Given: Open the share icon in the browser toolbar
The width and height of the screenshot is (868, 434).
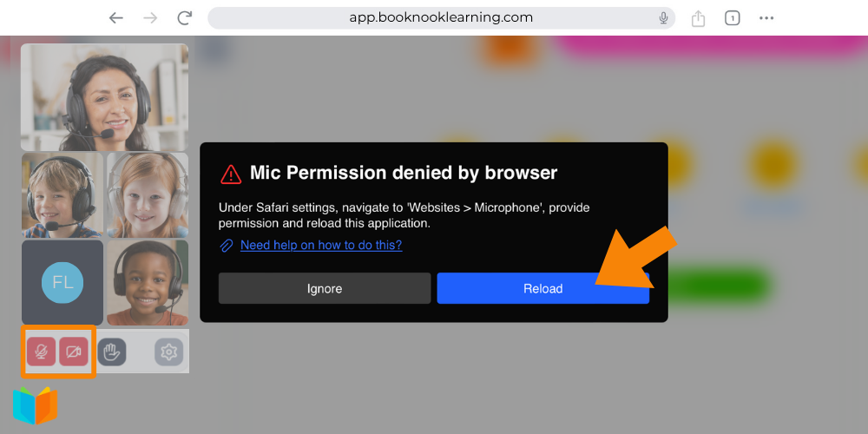Looking at the screenshot, I should [698, 18].
